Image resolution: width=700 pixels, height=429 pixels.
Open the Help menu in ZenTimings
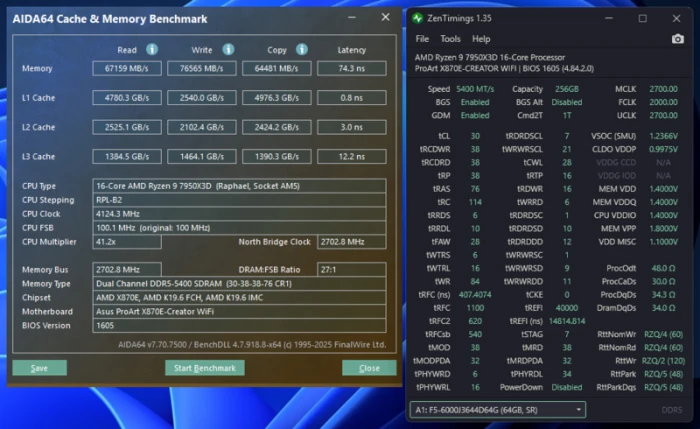tap(481, 39)
